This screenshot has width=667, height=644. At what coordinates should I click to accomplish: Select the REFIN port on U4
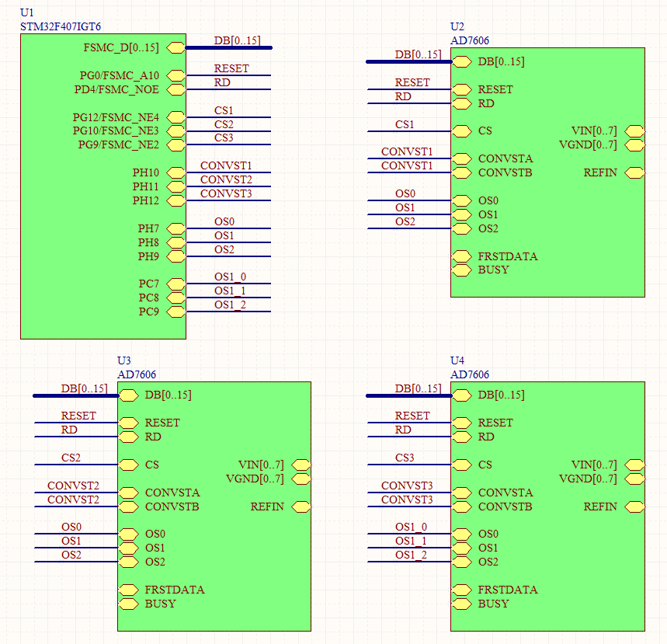click(634, 506)
